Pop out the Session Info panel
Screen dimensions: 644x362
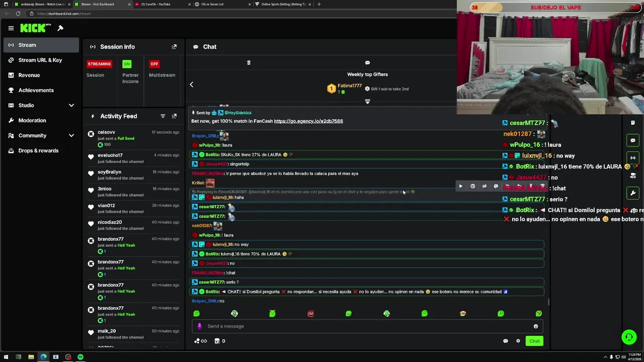(x=174, y=47)
